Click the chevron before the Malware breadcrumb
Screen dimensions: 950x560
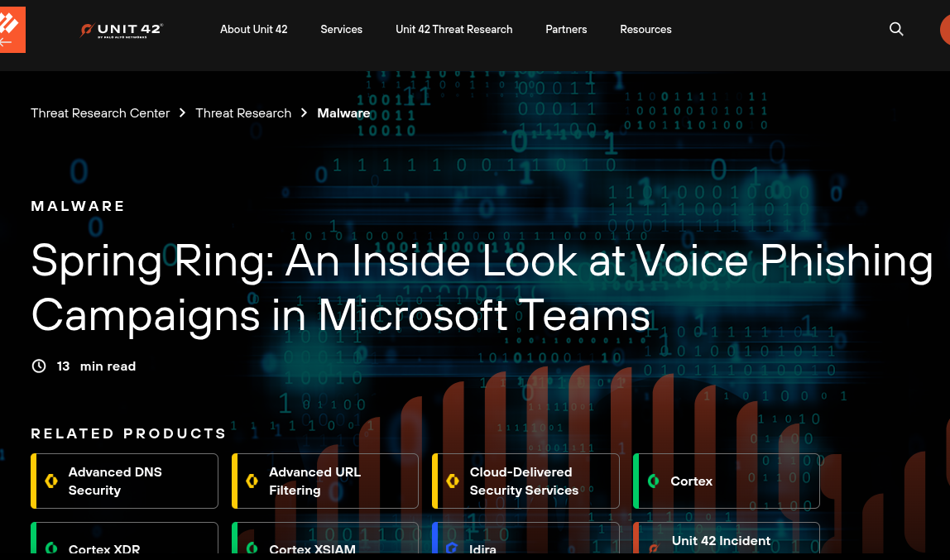click(x=305, y=113)
